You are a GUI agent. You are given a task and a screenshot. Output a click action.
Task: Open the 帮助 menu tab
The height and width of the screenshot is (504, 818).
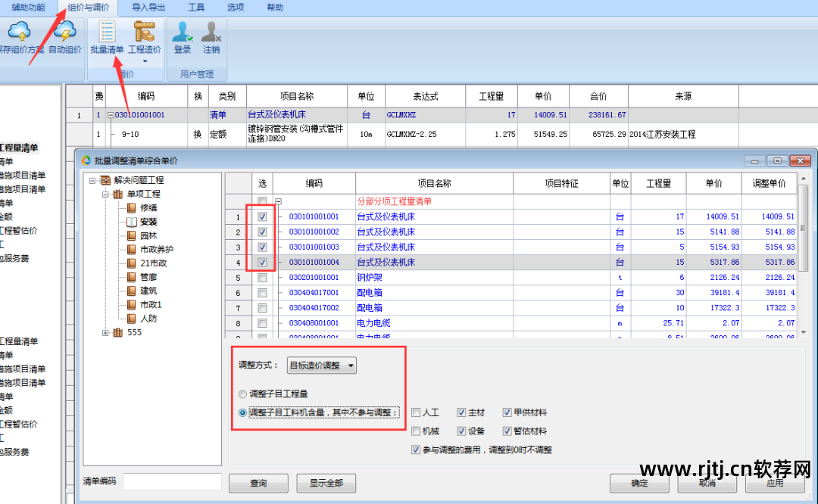click(275, 8)
